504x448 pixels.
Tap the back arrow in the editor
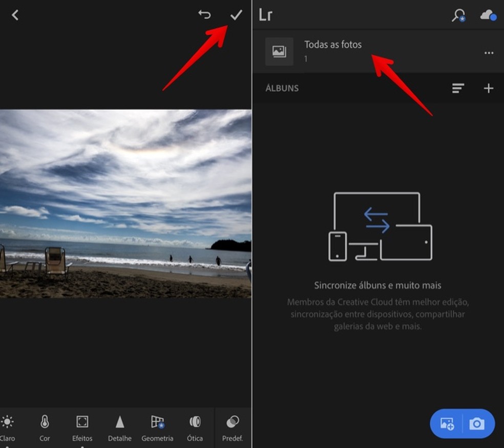15,15
